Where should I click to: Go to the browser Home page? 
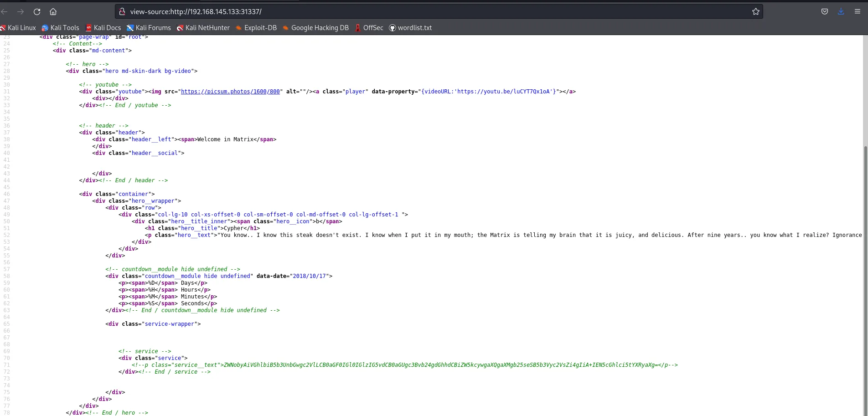point(53,11)
